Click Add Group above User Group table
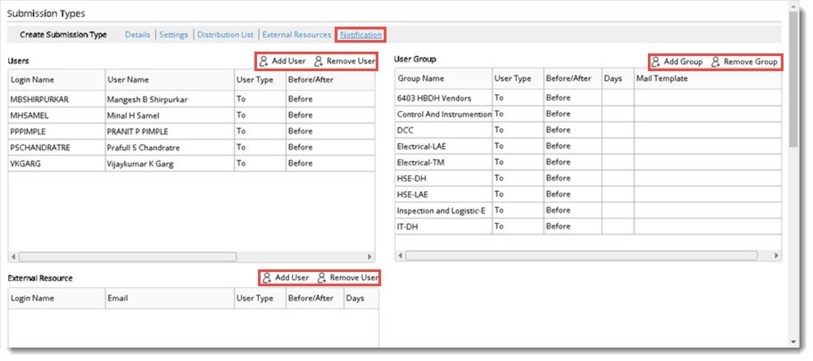This screenshot has height=361, width=813. [x=677, y=62]
